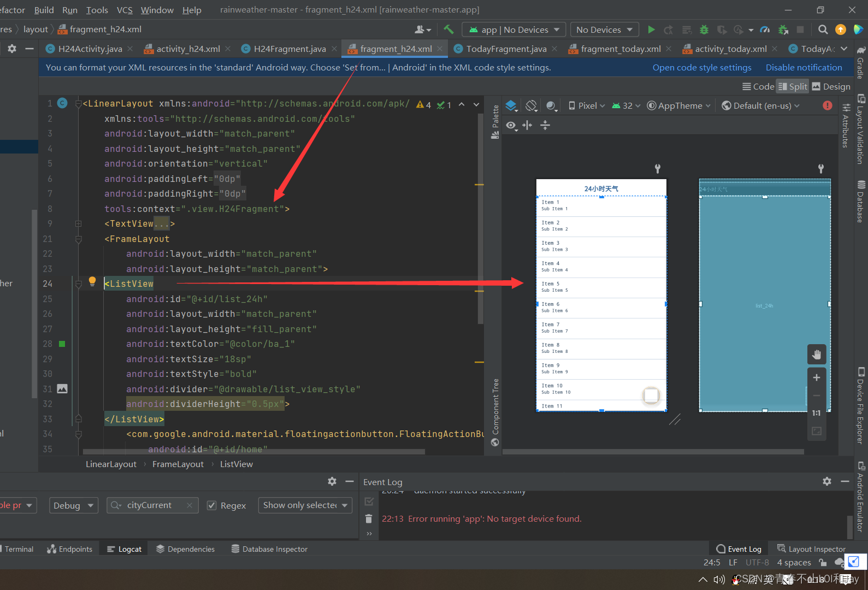Switch to activity_h24.xml tab
This screenshot has height=590, width=868.
pyautogui.click(x=188, y=49)
